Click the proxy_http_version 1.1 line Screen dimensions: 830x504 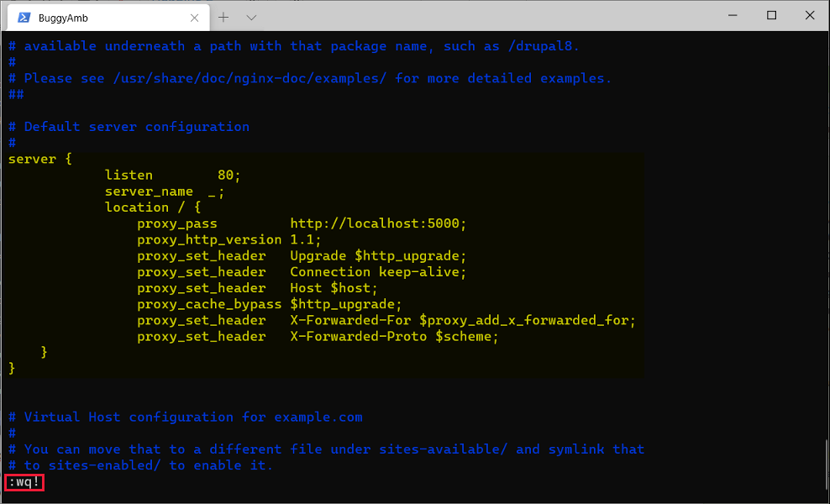(x=229, y=239)
